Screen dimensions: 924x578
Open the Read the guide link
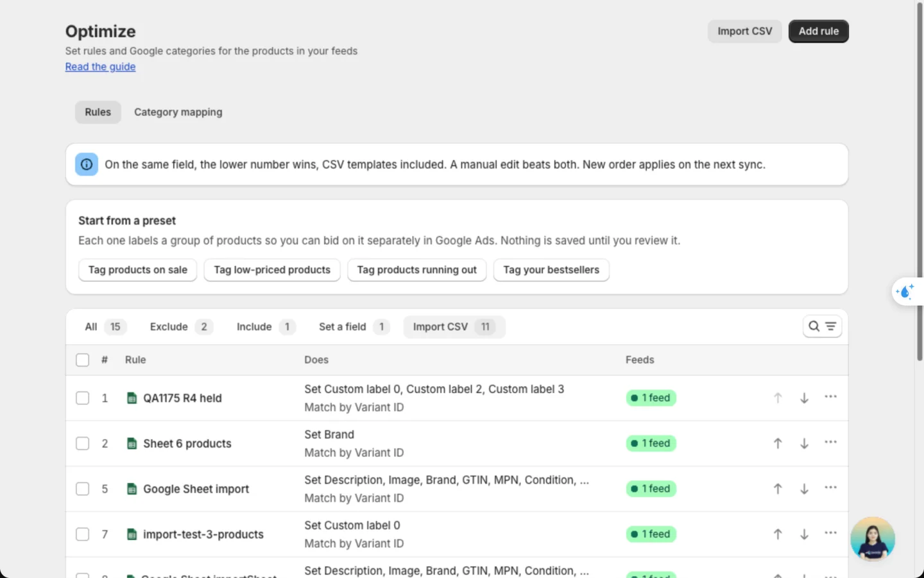[x=100, y=67]
